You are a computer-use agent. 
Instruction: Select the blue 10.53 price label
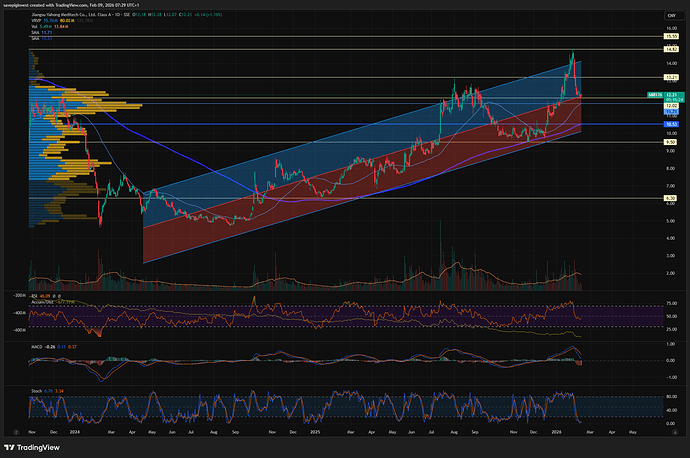pos(672,124)
